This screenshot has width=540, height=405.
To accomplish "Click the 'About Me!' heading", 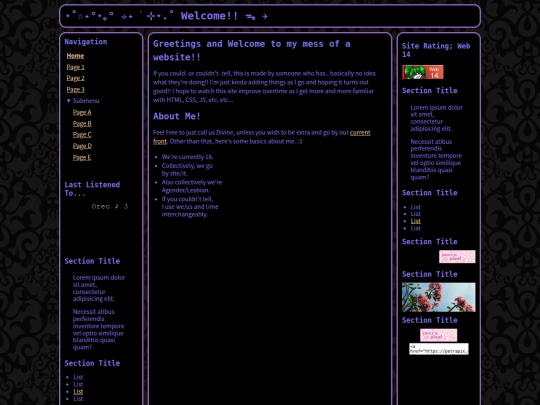I will click(177, 116).
